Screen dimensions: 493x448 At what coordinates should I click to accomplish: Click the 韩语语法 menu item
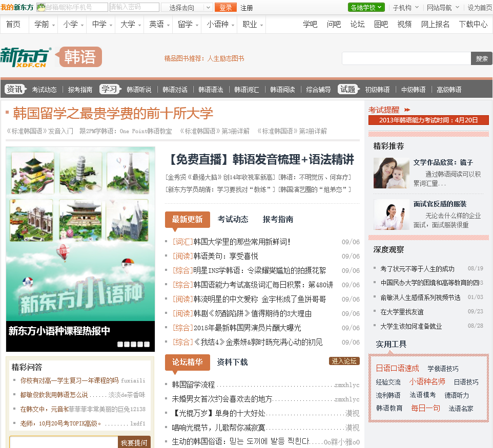click(x=211, y=90)
